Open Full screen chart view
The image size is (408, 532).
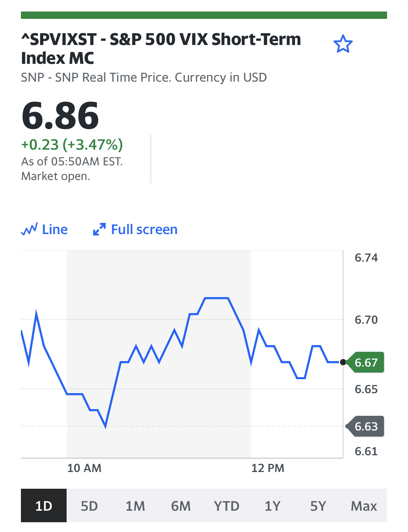tap(135, 230)
